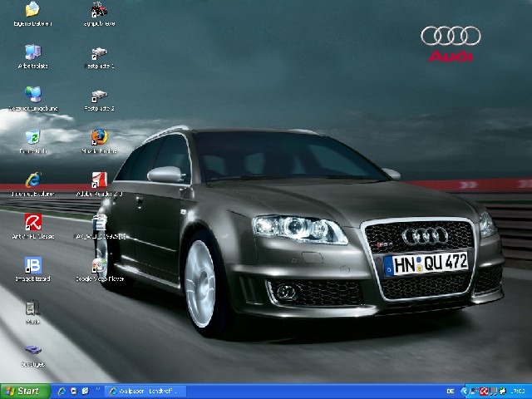Select the ImageBlizzard desktop shortcut
Viewport: 532px width, 399px height.
point(32,266)
